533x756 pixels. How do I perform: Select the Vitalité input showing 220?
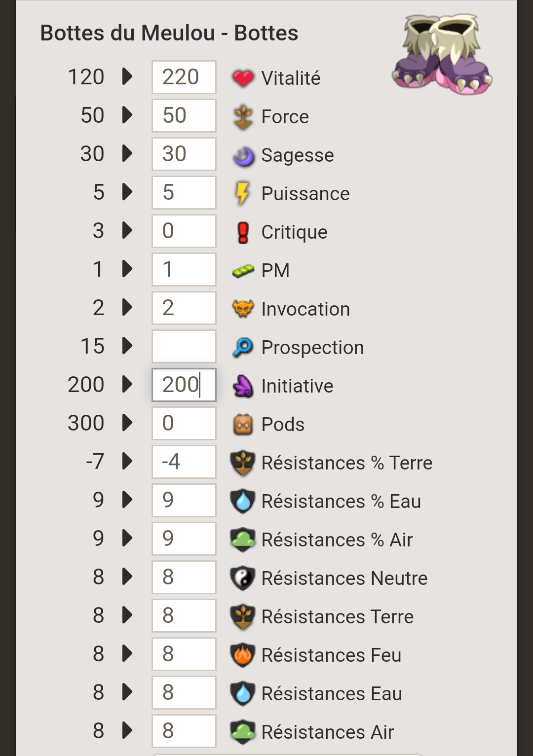(184, 77)
